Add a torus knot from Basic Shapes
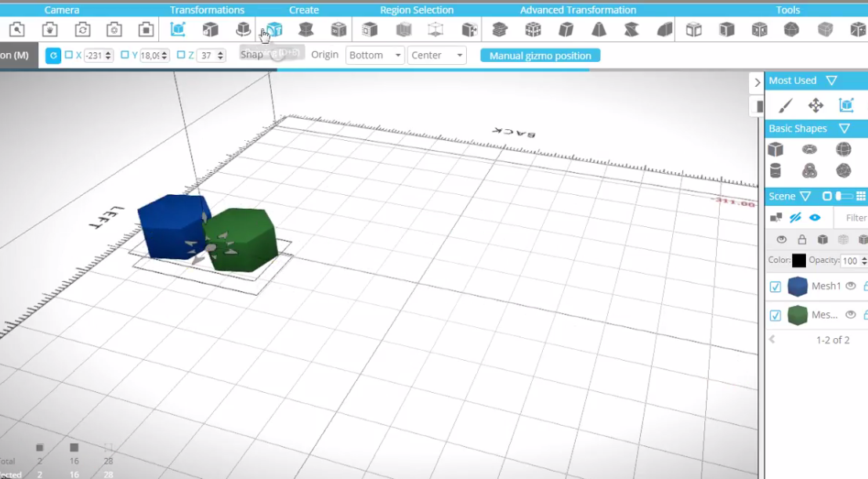The height and width of the screenshot is (479, 868). click(x=809, y=171)
